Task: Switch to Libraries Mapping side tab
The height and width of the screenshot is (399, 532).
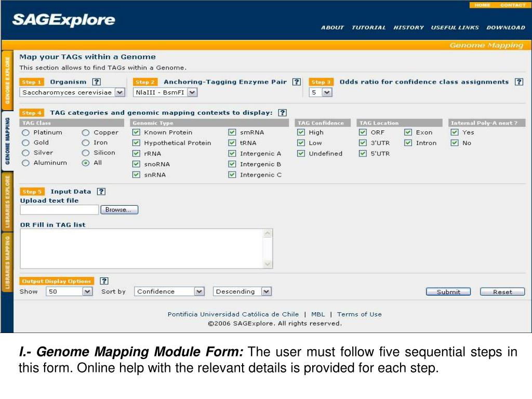Action: (x=7, y=262)
